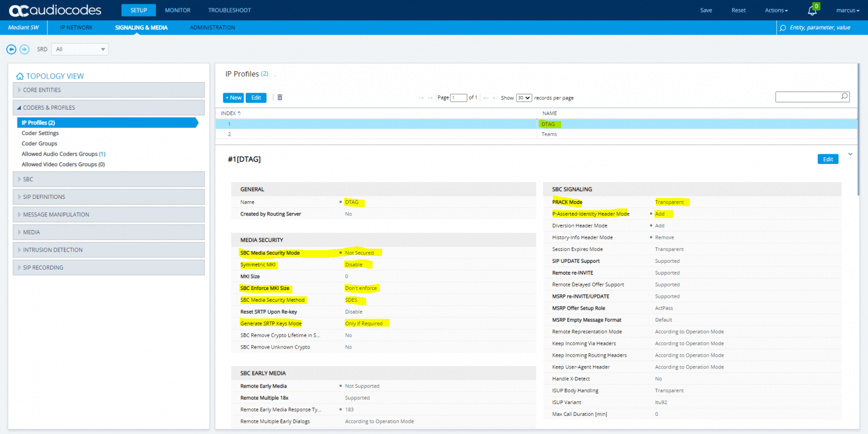Image resolution: width=868 pixels, height=434 pixels.
Task: Open the IP NETWORK tab
Action: 76,27
